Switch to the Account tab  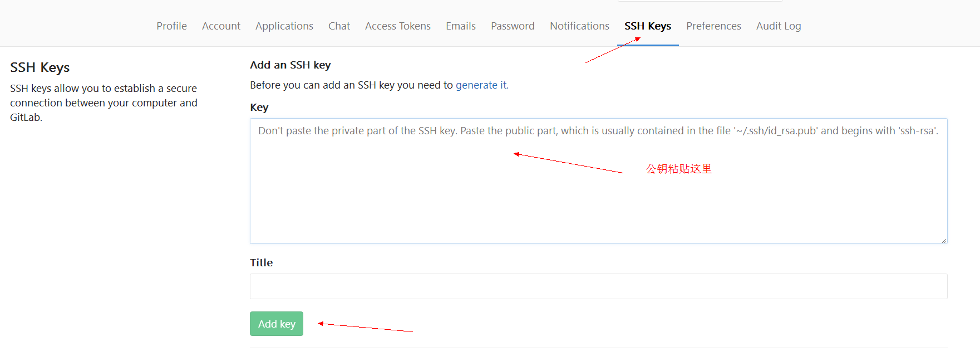point(221,26)
